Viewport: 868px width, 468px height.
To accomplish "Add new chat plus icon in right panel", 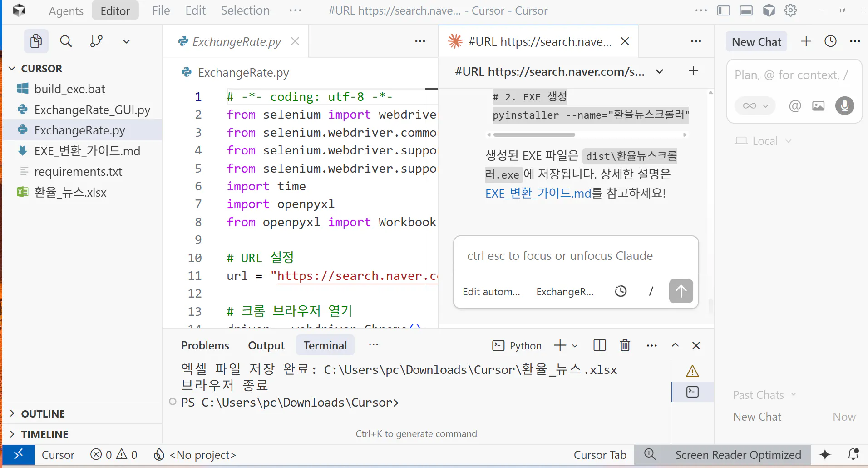I will click(806, 41).
